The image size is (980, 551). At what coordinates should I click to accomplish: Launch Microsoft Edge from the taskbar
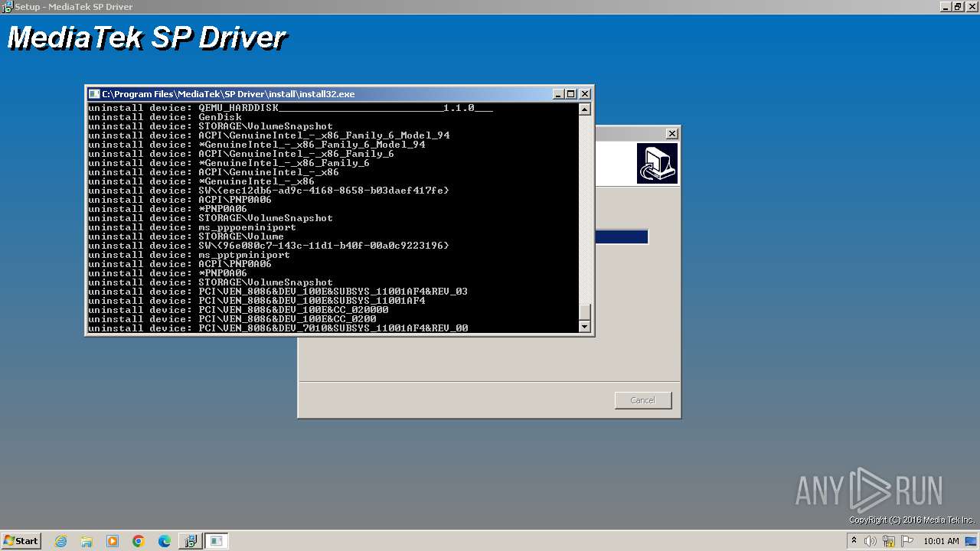click(165, 541)
